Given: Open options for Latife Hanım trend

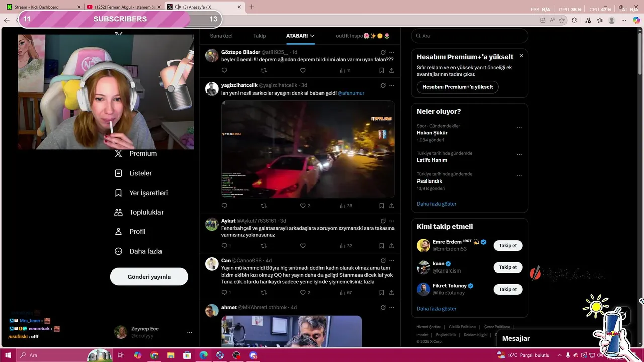Looking at the screenshot, I should coord(519,155).
